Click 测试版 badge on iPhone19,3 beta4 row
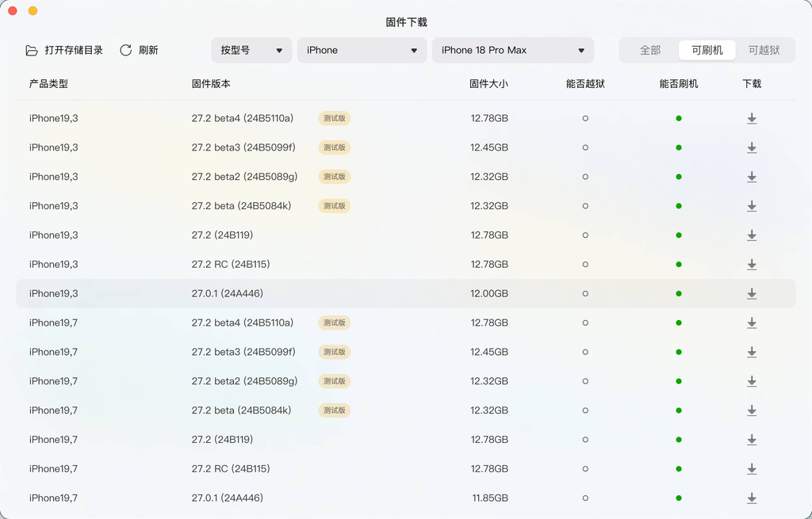Screen dimensions: 812x519 334,119
